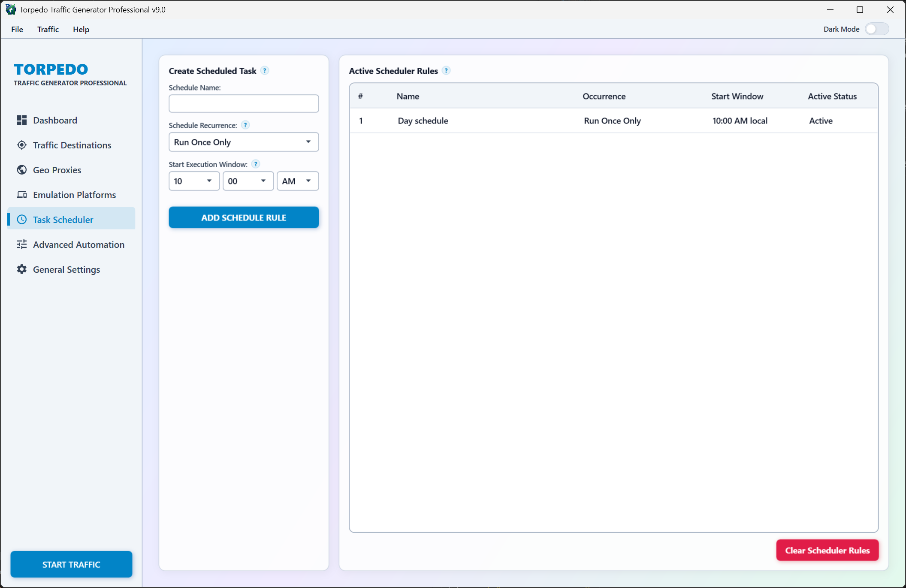Click the # column header
The image size is (906, 588).
pos(360,96)
